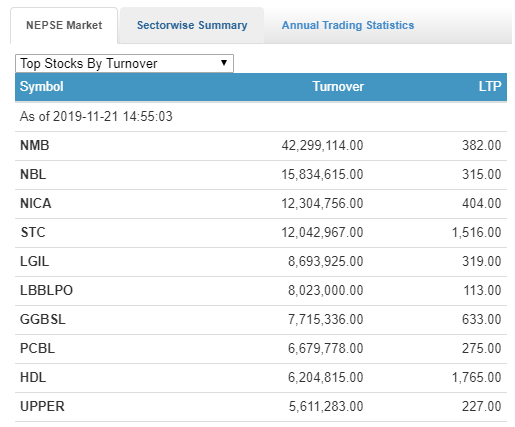The height and width of the screenshot is (427, 515).
Task: Select the HDL symbol
Action: [33, 378]
